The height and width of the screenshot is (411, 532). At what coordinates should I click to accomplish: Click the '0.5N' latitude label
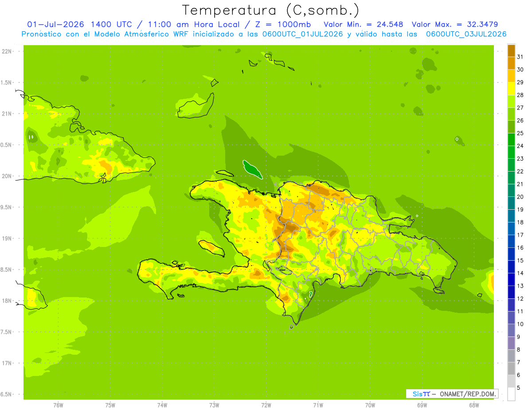7,145
